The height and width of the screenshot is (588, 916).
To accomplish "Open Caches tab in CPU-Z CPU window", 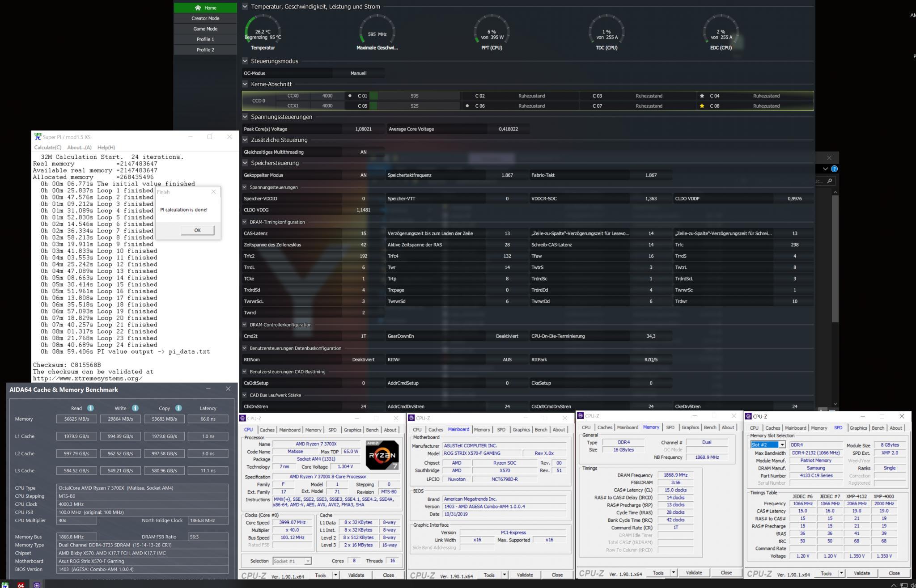I will click(x=267, y=430).
